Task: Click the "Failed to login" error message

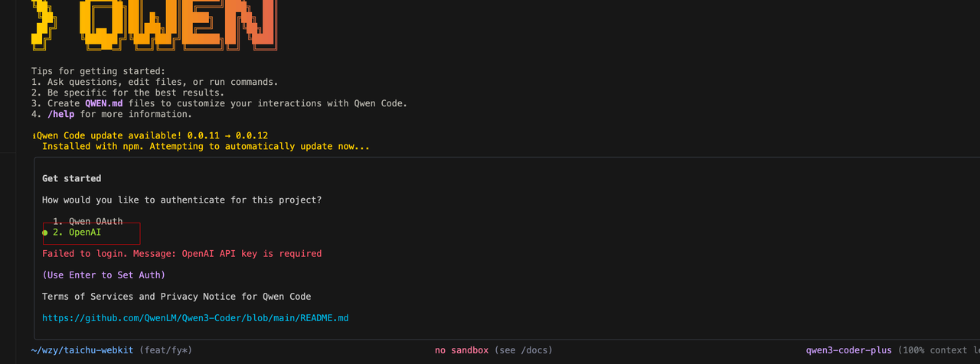Action: click(181, 253)
